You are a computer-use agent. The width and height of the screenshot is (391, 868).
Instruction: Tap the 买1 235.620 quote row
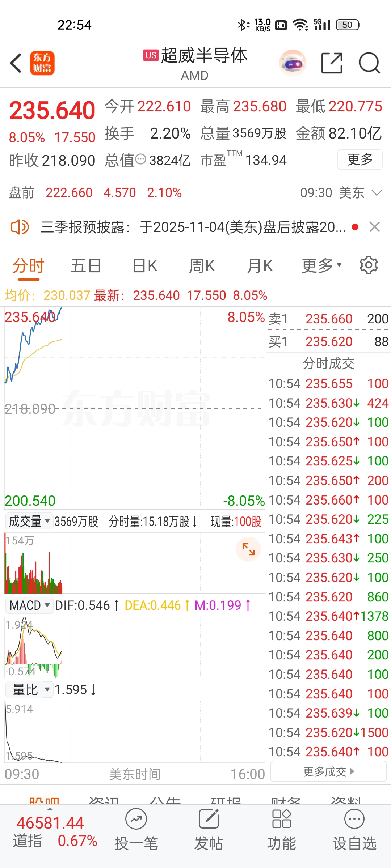click(x=328, y=341)
